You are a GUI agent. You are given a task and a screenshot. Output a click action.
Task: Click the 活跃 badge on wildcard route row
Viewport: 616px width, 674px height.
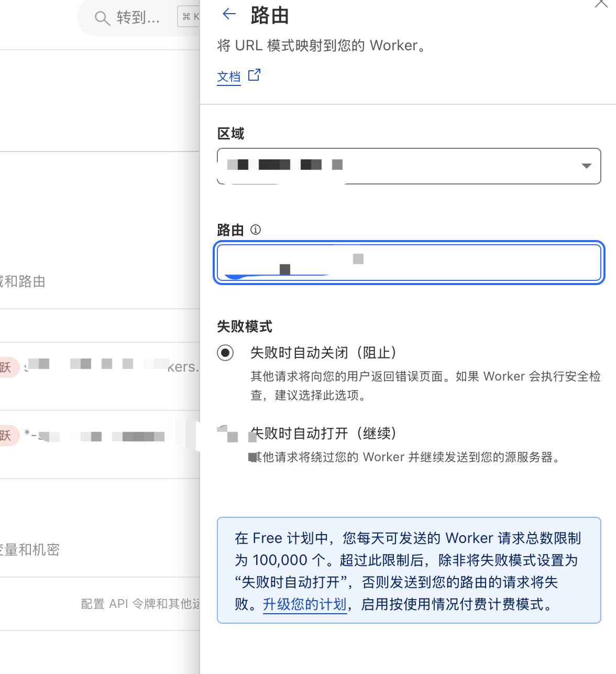tap(6, 436)
